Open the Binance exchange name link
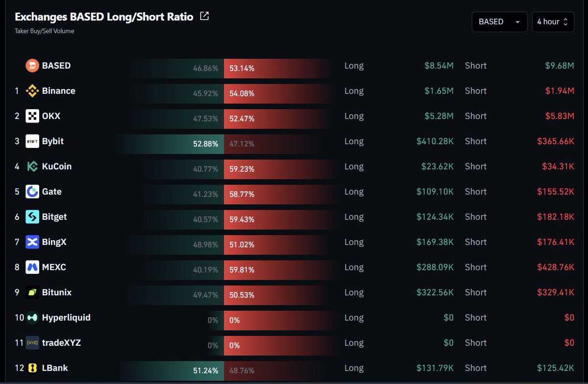This screenshot has height=384, width=588. [x=59, y=91]
